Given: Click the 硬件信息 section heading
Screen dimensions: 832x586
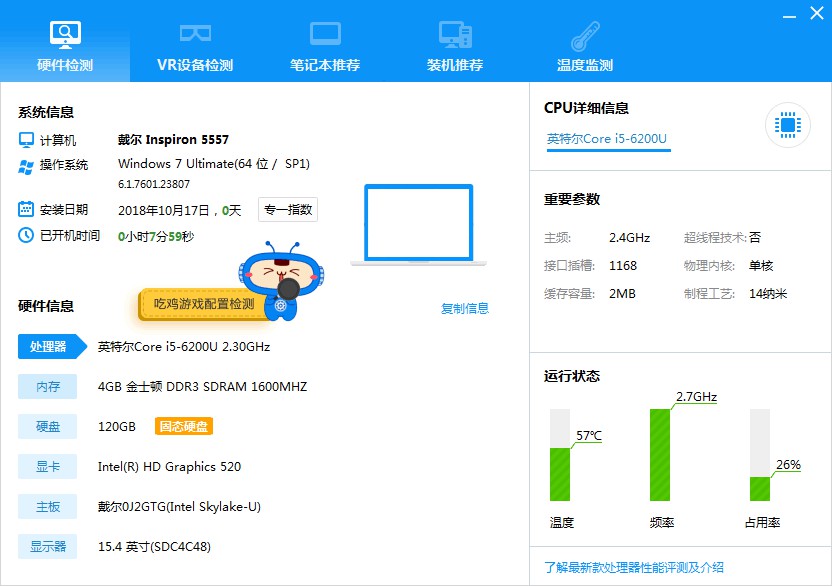Looking at the screenshot, I should pos(46,306).
